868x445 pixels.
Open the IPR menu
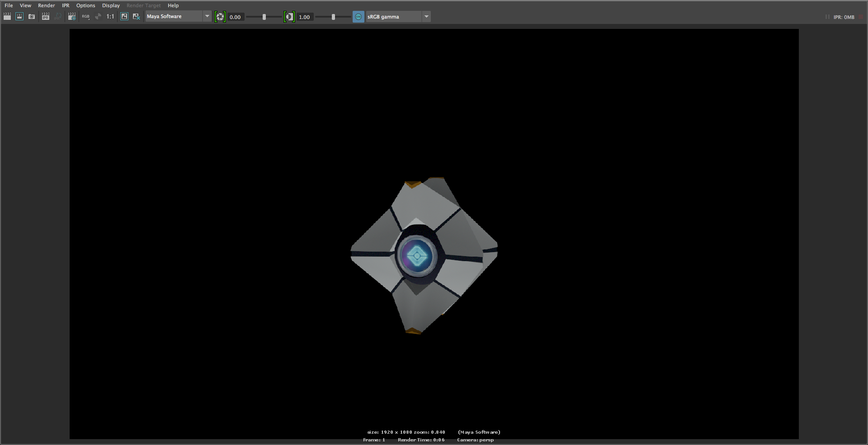click(x=66, y=5)
